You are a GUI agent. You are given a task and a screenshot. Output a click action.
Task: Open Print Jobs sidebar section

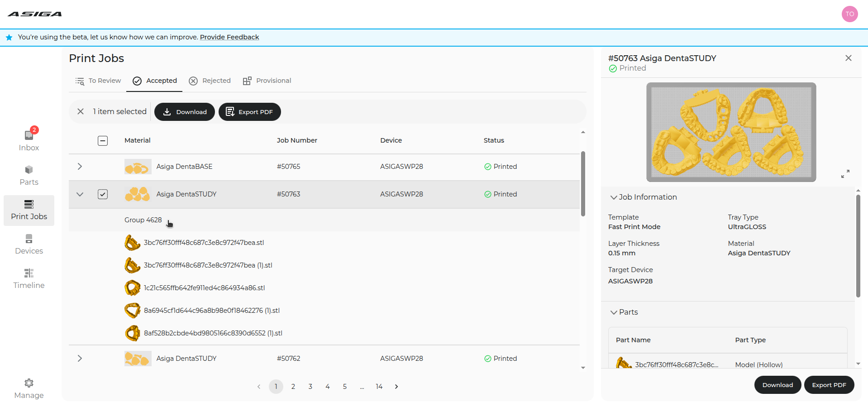click(x=29, y=210)
